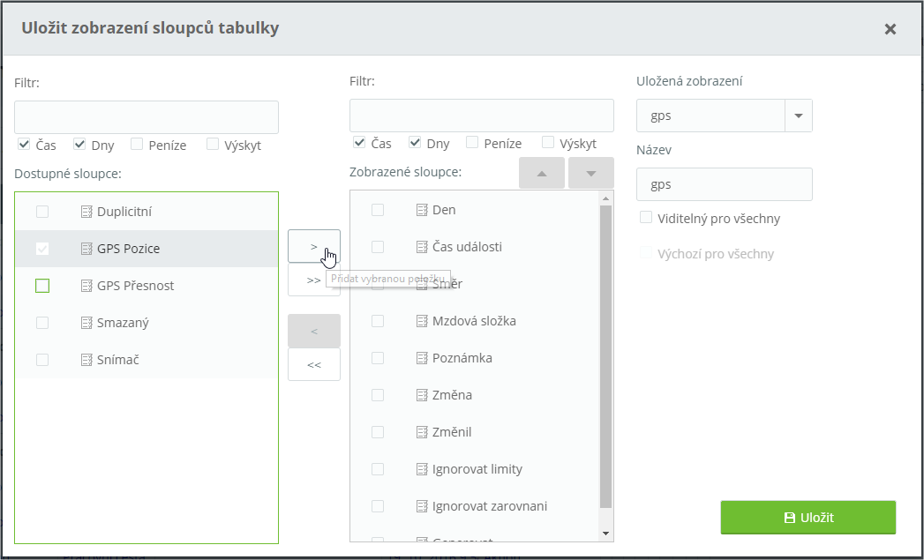Click the add all items double-arrow button
924x560 pixels.
pos(313,280)
